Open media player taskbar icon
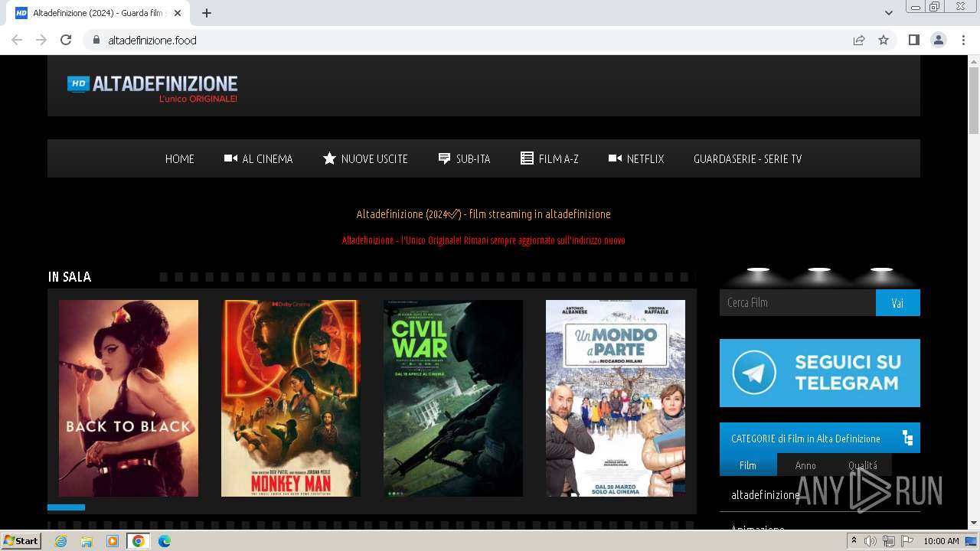 tap(113, 541)
